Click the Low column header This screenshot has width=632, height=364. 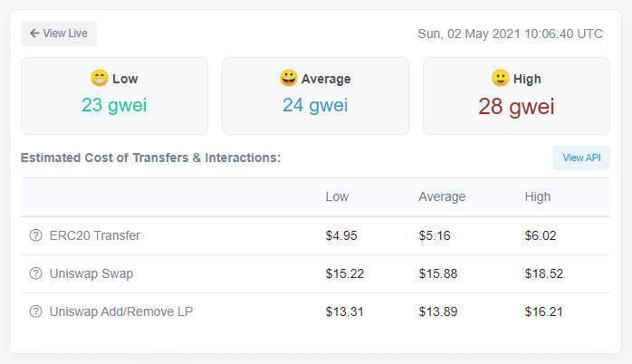(x=337, y=196)
